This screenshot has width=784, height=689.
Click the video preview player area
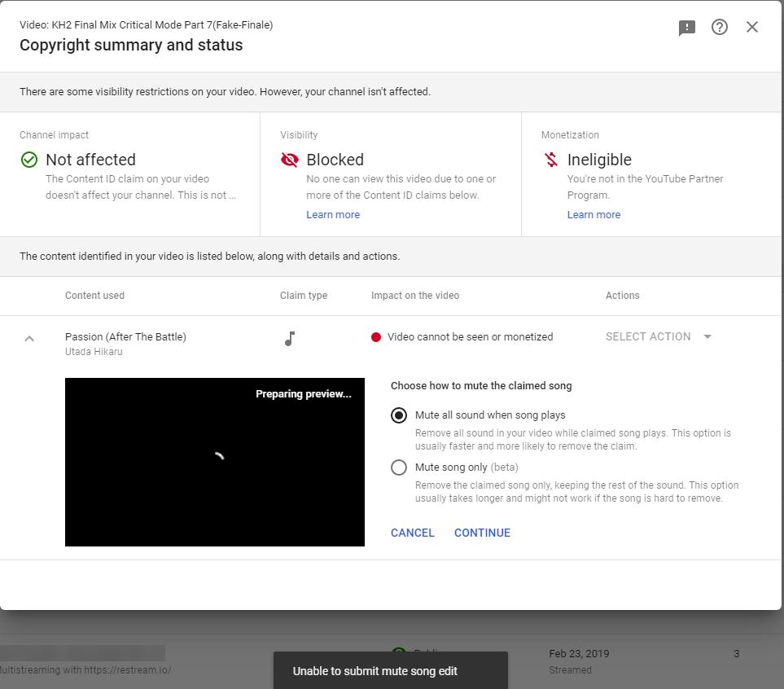(x=214, y=462)
